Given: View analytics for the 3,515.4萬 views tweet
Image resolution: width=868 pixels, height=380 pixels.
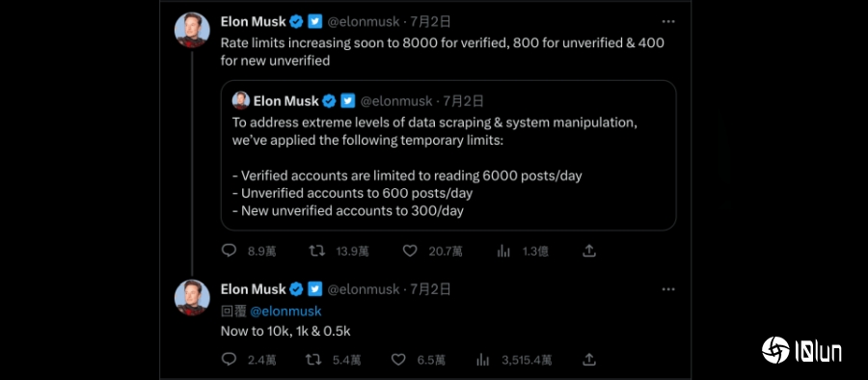Looking at the screenshot, I should coord(483,360).
